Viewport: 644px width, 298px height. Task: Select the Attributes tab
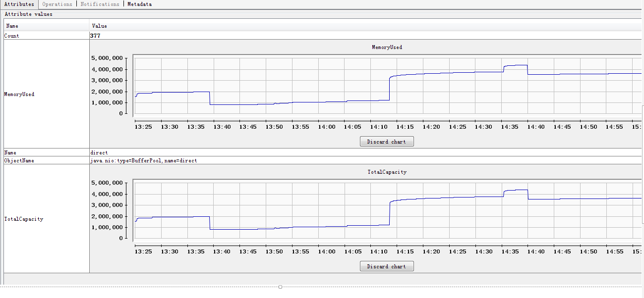[x=19, y=4]
